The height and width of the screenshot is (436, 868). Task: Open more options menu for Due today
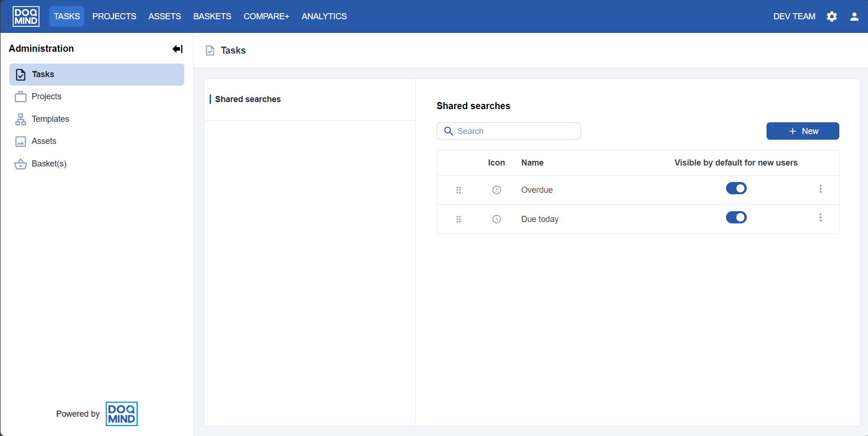[x=821, y=217]
